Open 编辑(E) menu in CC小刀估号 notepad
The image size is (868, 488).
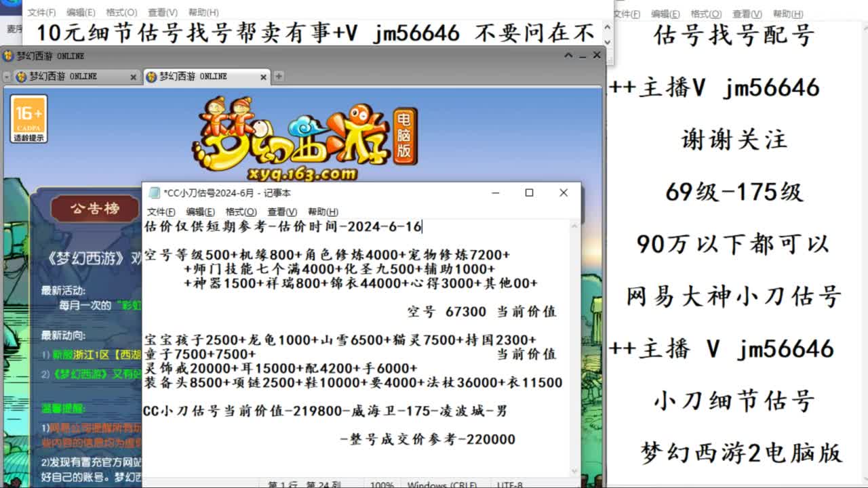coord(200,212)
